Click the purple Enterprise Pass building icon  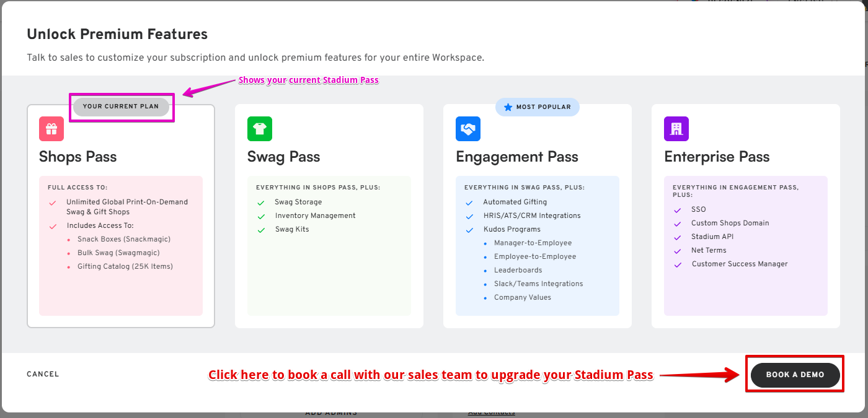(676, 129)
